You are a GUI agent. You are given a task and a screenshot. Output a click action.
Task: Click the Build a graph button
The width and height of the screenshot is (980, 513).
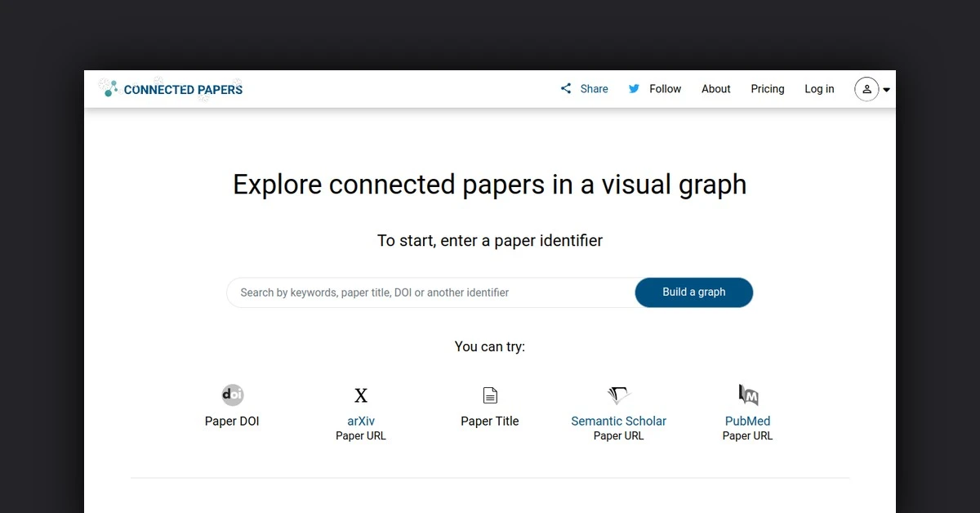[x=693, y=292]
